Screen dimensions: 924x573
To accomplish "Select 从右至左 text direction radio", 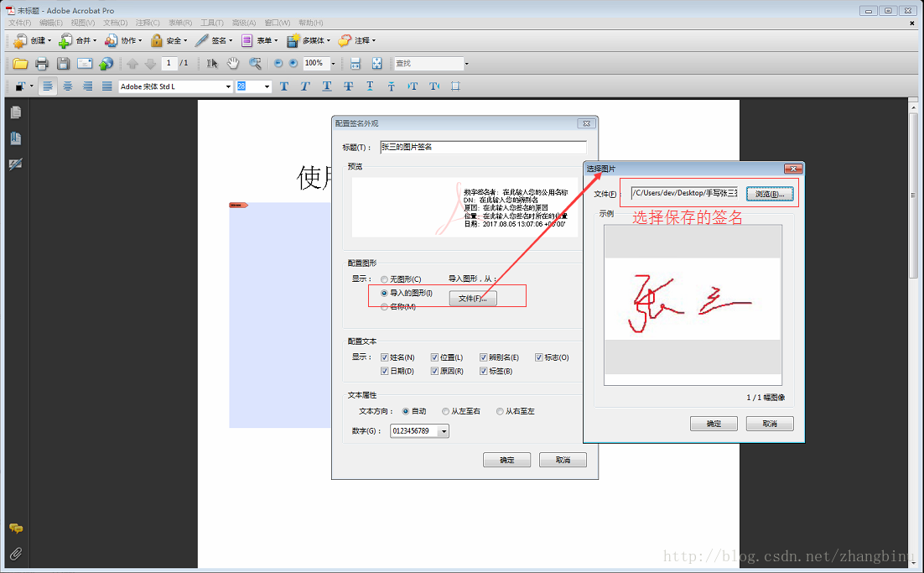I will click(x=500, y=411).
